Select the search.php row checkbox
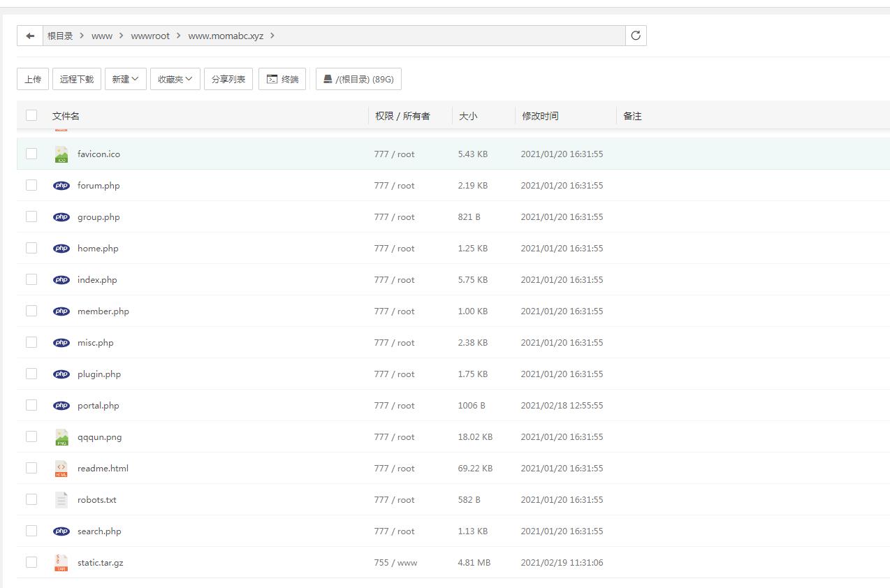The width and height of the screenshot is (890, 588). point(31,531)
